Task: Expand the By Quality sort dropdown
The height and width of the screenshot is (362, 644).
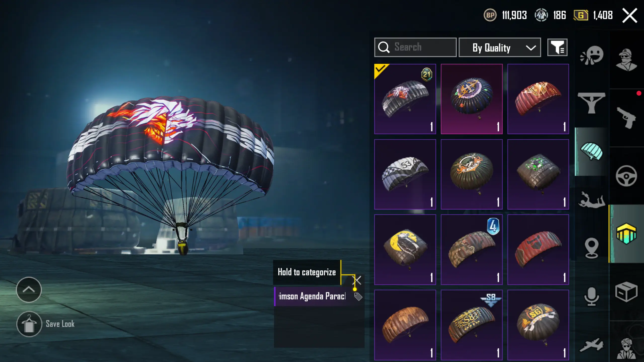Action: (500, 47)
